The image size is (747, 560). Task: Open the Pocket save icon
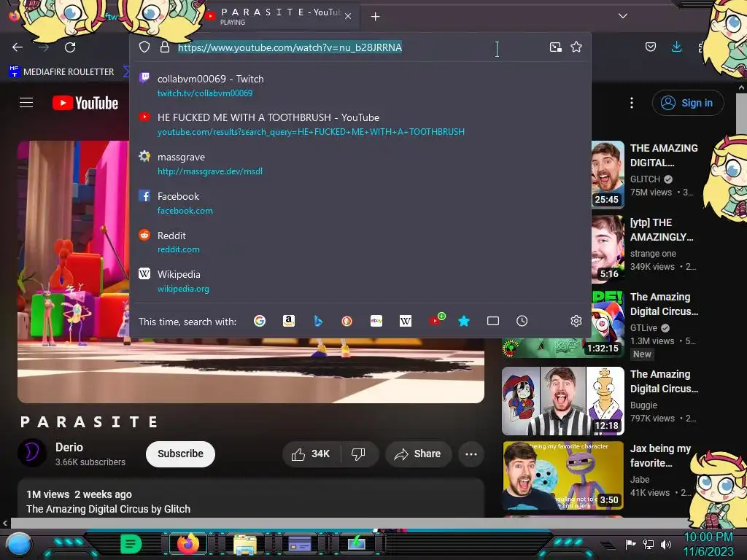(650, 47)
